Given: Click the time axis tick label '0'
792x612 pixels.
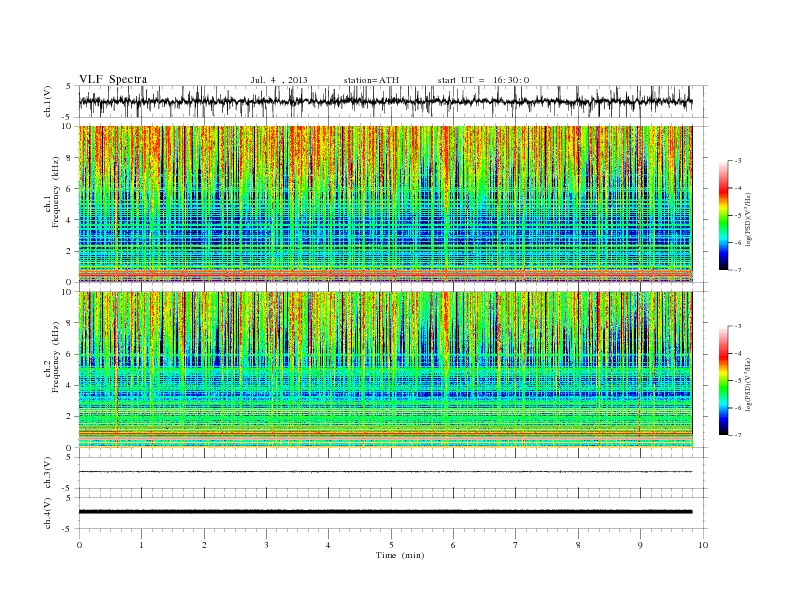Looking at the screenshot, I should (x=79, y=545).
